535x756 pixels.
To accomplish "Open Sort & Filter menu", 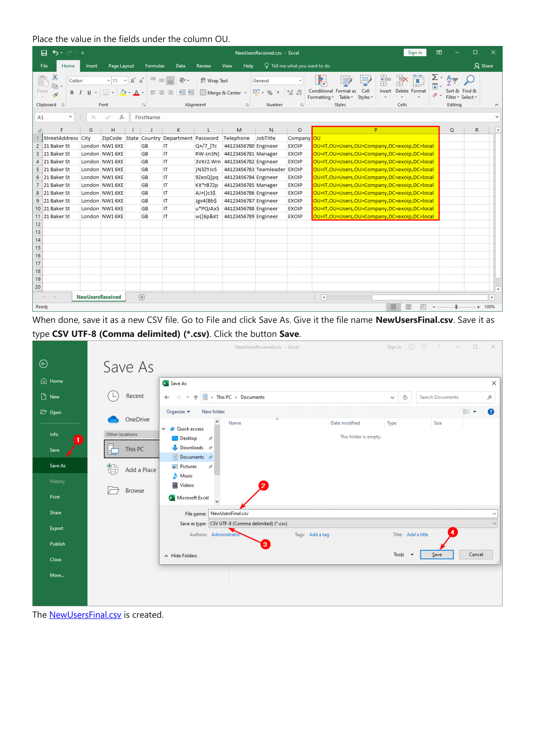I will point(452,88).
